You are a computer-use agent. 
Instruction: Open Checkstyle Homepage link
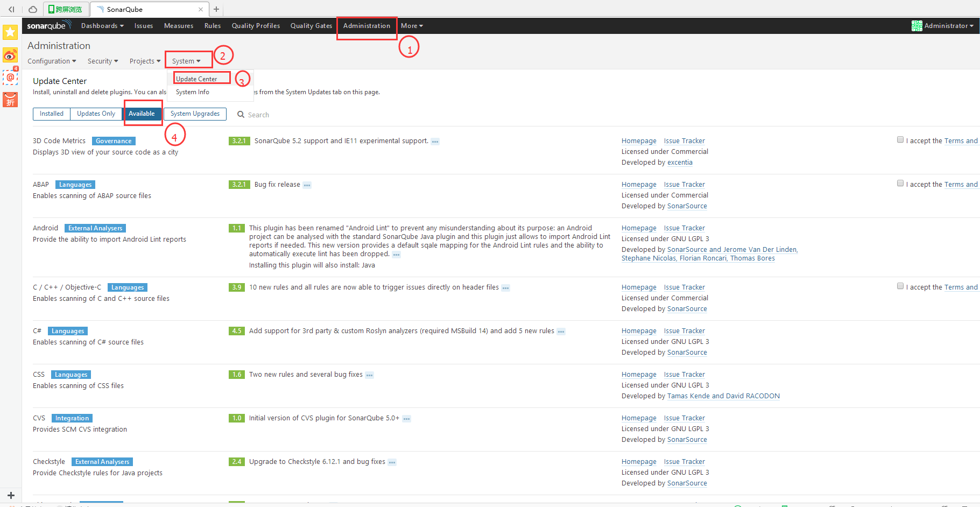(x=639, y=462)
